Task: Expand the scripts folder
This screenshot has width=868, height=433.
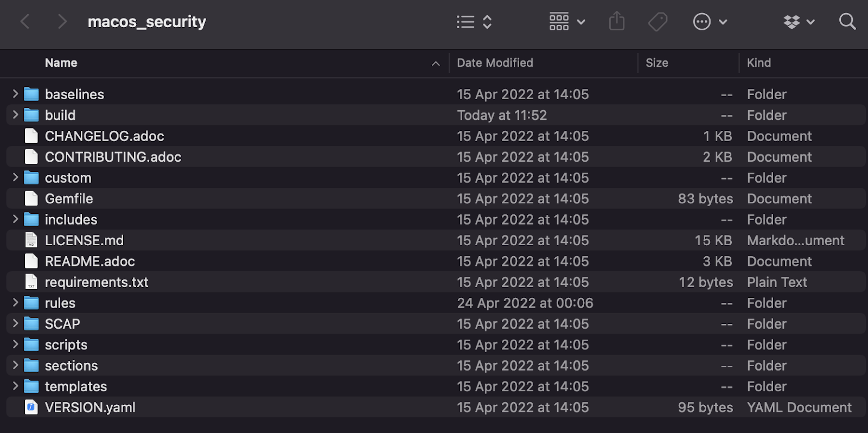Action: (x=15, y=345)
